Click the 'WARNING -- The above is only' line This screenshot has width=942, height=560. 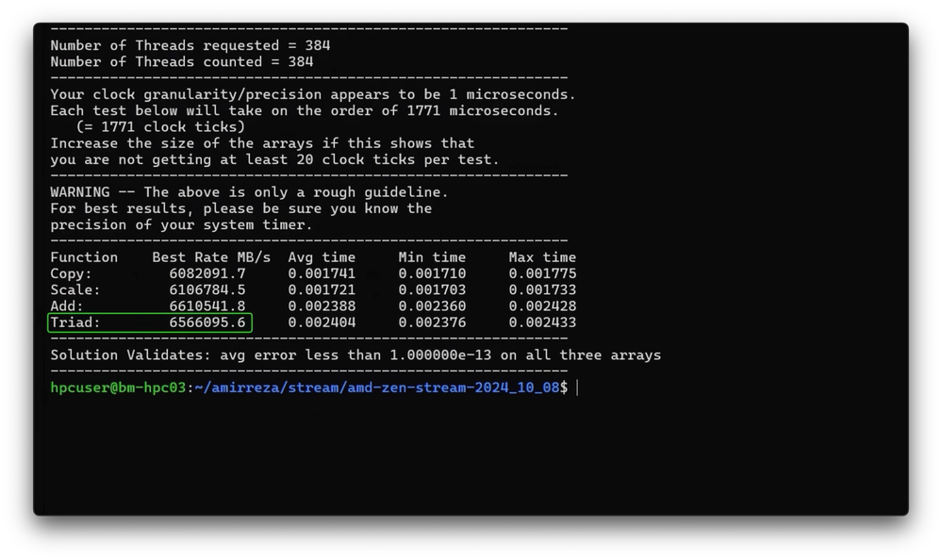[x=249, y=192]
